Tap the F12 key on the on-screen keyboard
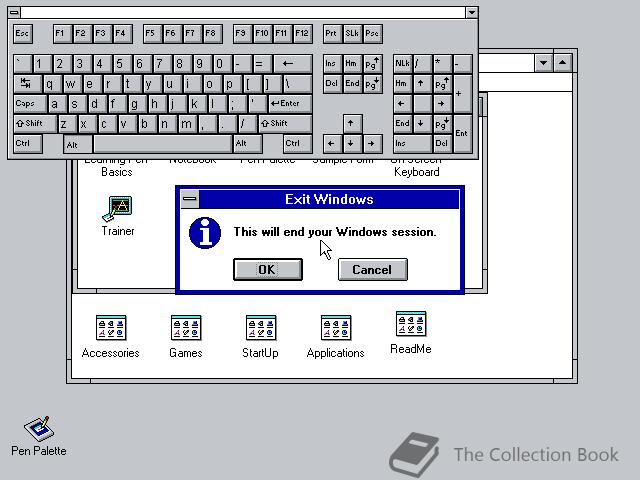This screenshot has width=640, height=480. tap(303, 33)
